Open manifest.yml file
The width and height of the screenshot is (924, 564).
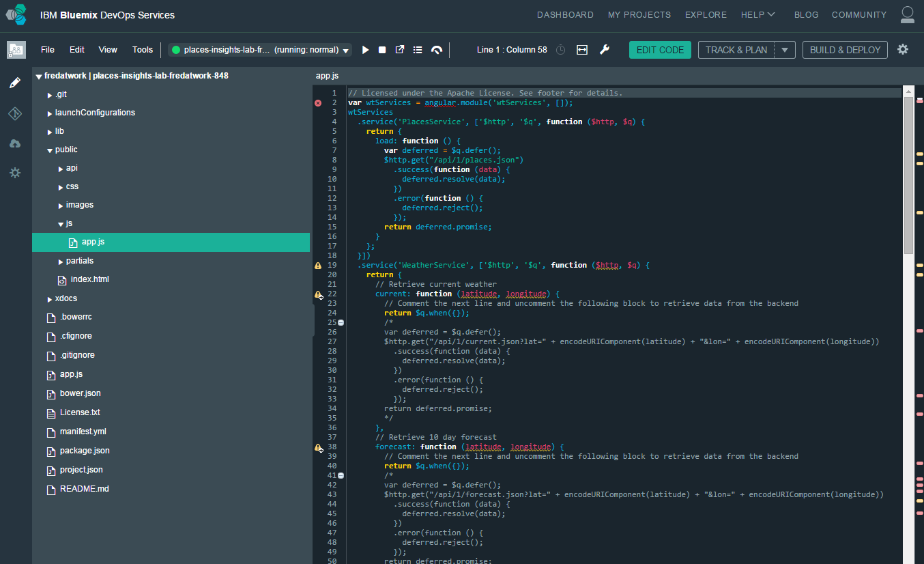pos(83,432)
